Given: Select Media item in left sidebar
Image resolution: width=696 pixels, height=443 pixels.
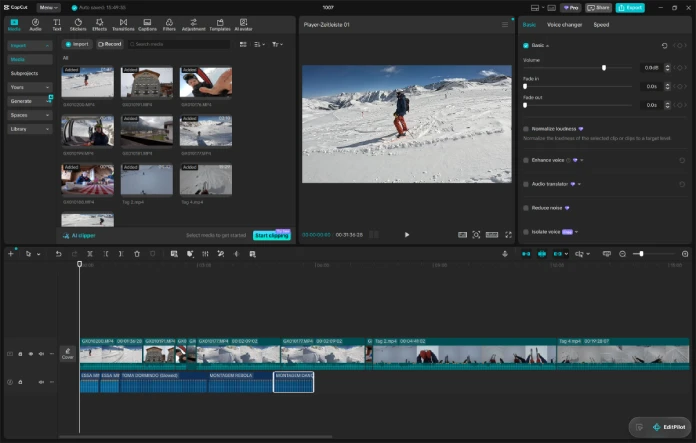Looking at the screenshot, I should (30, 59).
